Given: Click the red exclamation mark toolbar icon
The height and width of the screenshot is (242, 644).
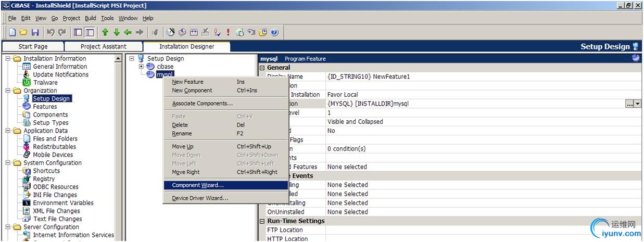Looking at the screenshot, I should coord(228,32).
